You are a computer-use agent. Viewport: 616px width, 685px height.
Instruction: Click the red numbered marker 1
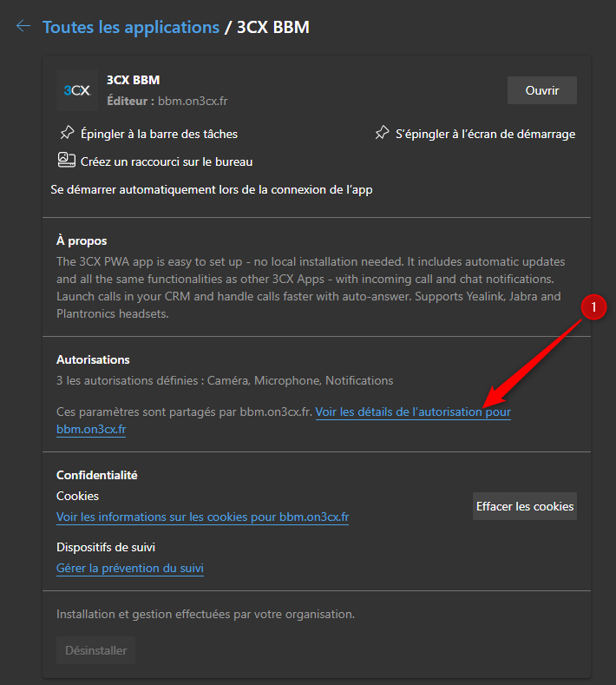(x=593, y=307)
